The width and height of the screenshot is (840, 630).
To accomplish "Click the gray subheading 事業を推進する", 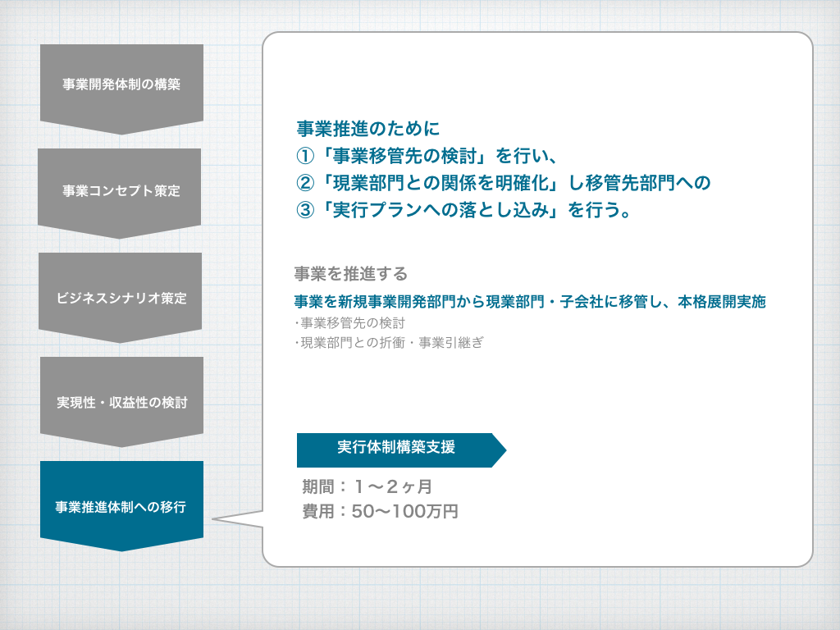I will (x=351, y=274).
